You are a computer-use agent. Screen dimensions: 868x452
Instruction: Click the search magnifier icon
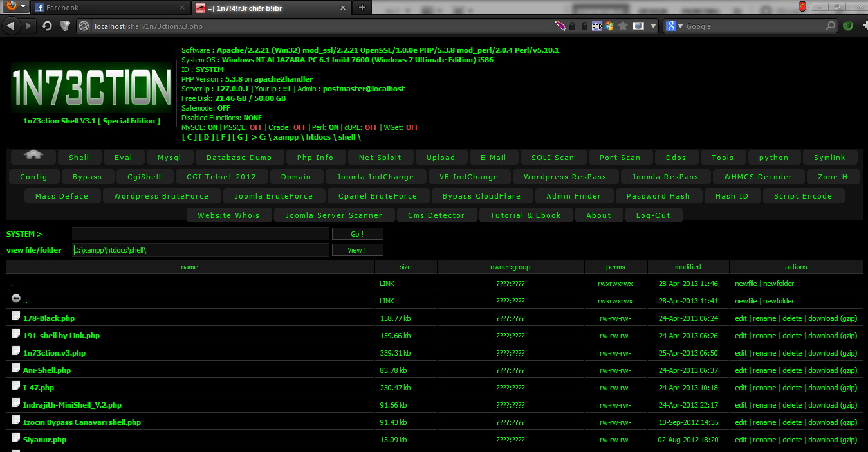pos(831,27)
